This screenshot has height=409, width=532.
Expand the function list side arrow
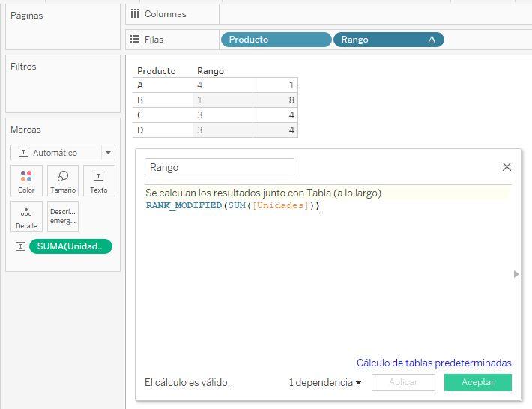[516, 274]
